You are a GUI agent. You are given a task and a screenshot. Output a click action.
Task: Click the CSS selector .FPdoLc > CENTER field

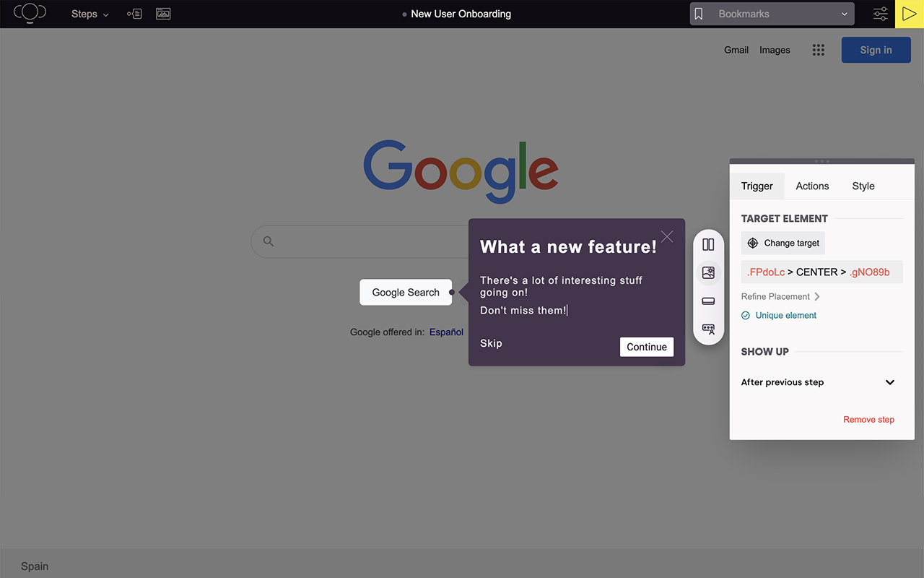(822, 272)
